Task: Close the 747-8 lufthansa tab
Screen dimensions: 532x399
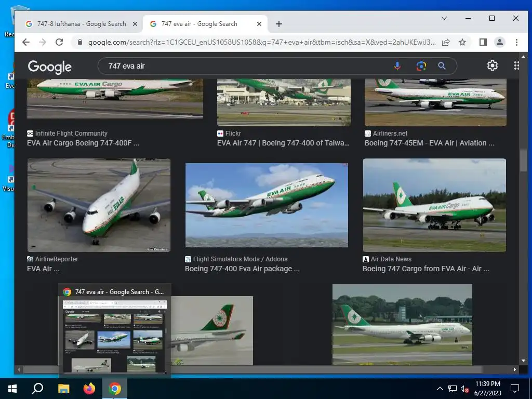Action: tap(135, 24)
